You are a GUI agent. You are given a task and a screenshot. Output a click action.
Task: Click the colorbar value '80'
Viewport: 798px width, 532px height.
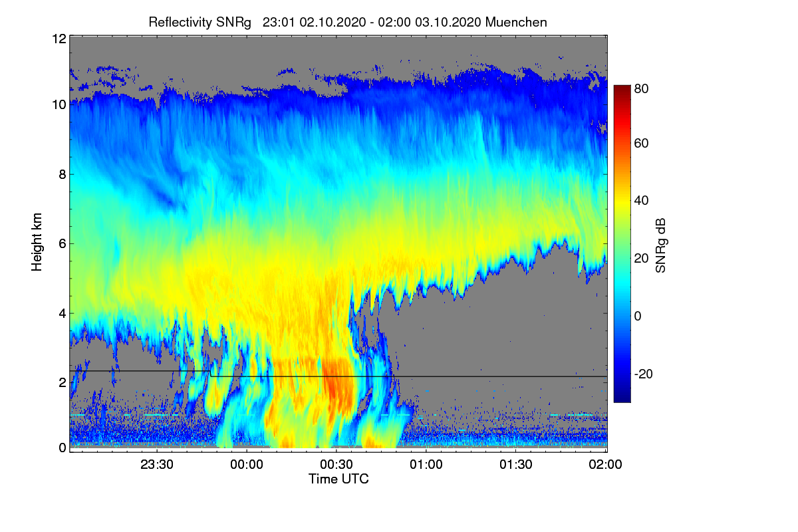point(642,87)
